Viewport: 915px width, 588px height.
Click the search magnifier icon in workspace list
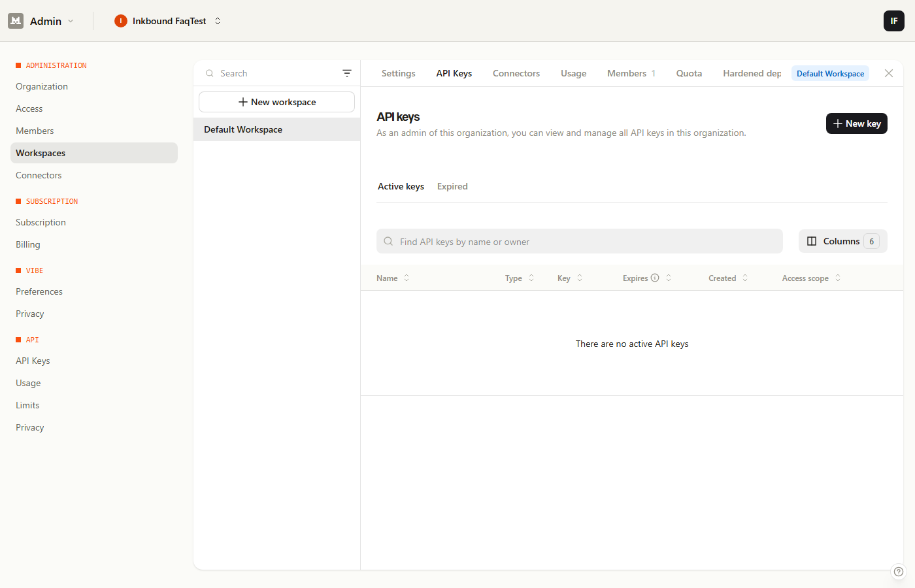(x=210, y=73)
